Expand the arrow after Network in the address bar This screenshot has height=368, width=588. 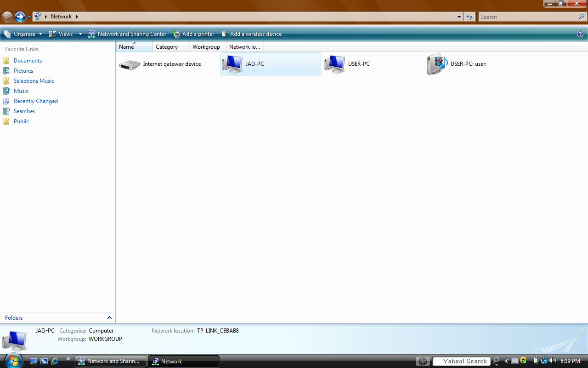77,17
